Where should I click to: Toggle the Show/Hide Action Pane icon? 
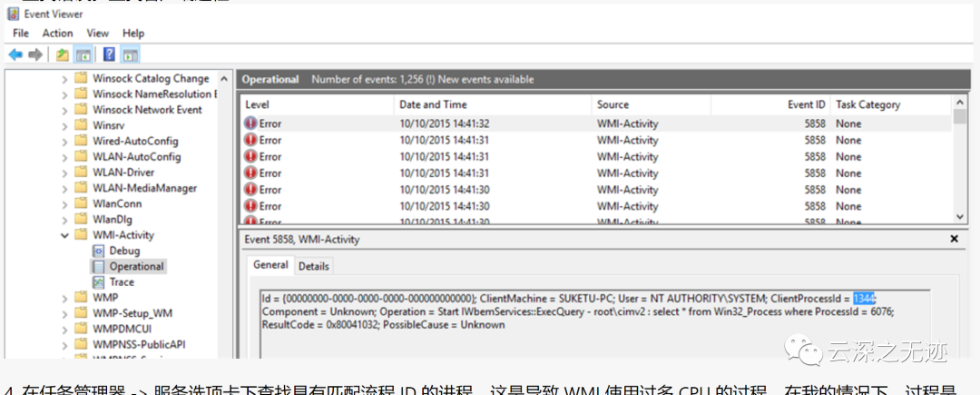(130, 55)
